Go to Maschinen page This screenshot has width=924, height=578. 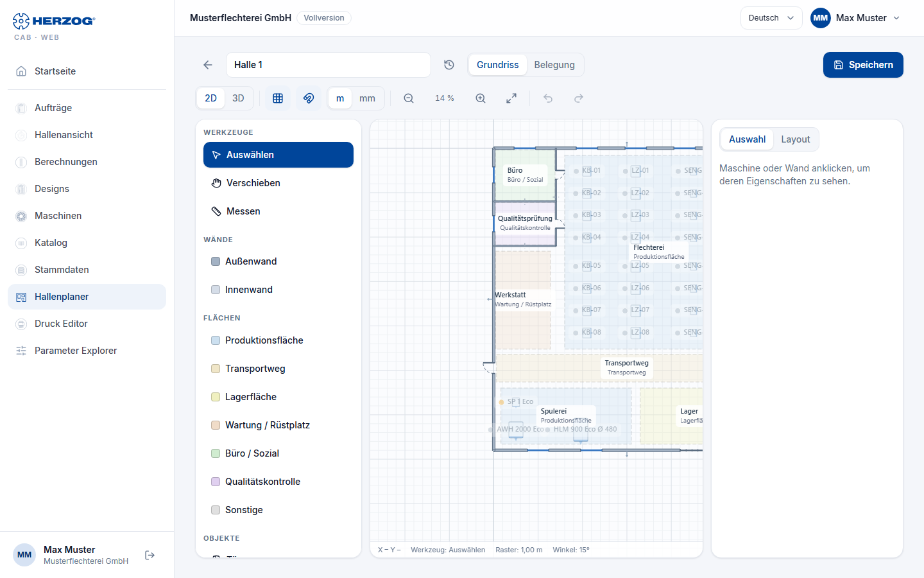[x=87, y=216]
